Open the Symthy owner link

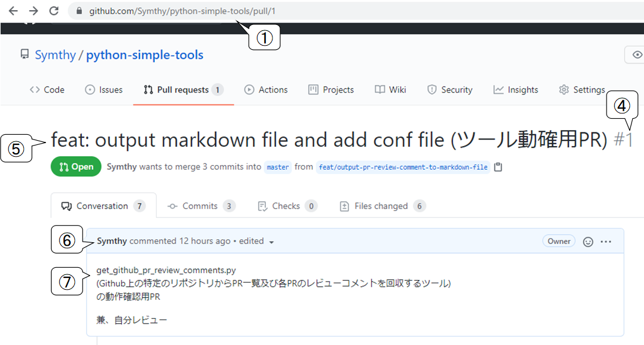(x=55, y=55)
